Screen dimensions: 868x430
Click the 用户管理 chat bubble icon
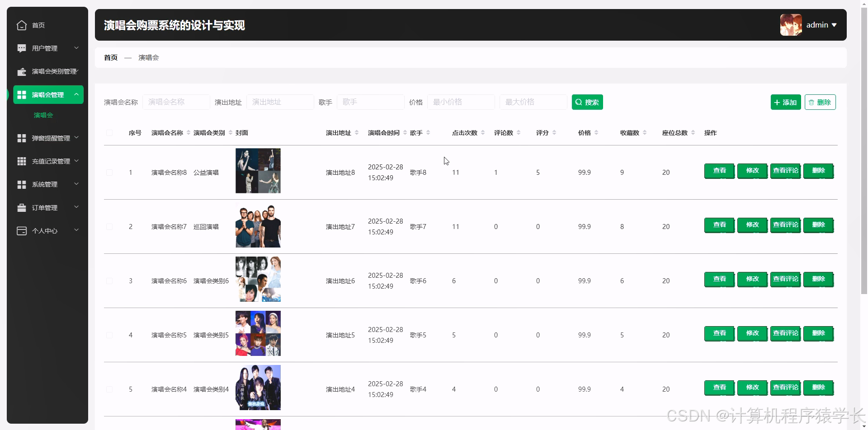22,48
